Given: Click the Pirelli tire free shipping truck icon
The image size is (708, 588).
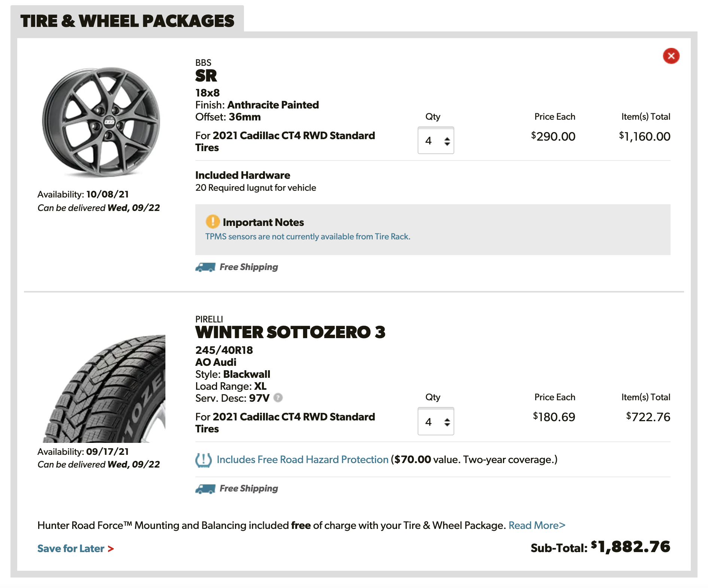Looking at the screenshot, I should pyautogui.click(x=205, y=489).
